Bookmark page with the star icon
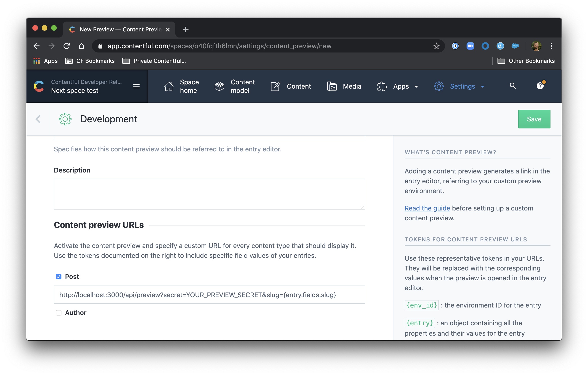Viewport: 588px width, 375px height. pyautogui.click(x=436, y=46)
